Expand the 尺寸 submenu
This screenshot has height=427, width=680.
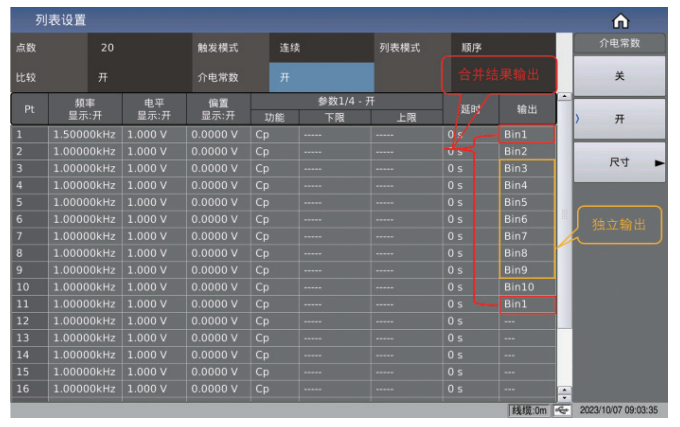coord(618,162)
